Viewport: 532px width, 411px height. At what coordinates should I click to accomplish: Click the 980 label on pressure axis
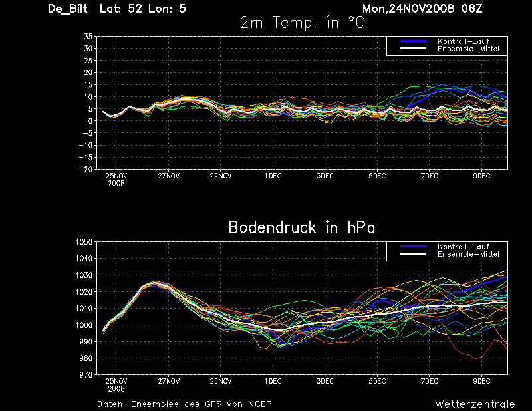click(86, 358)
